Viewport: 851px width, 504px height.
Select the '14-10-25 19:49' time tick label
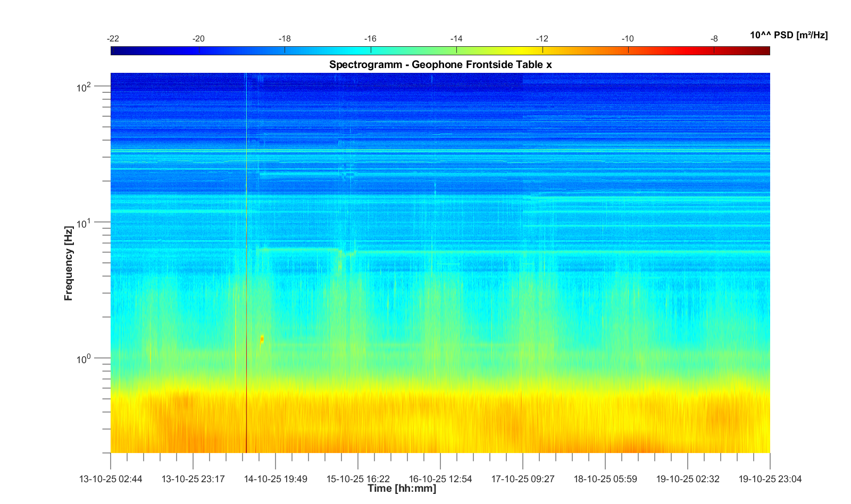276,479
